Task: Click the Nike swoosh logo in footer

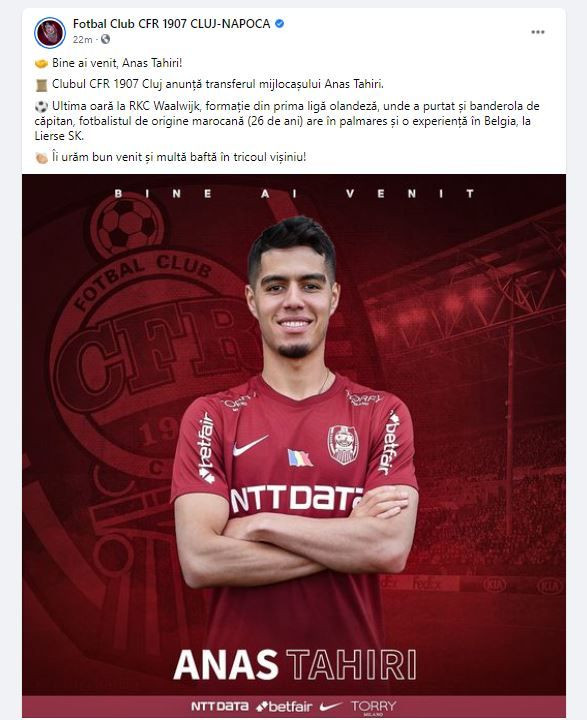Action: (331, 706)
